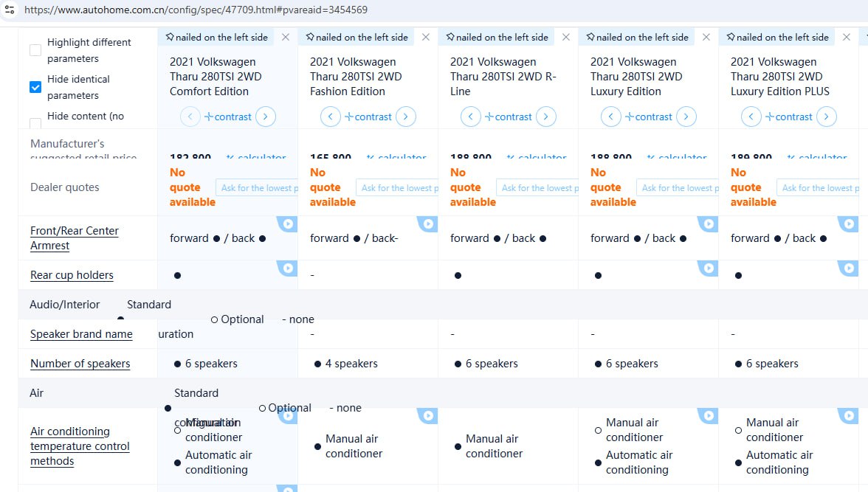
Task: Pin the Fashion Edition column to the left
Action: coord(356,37)
